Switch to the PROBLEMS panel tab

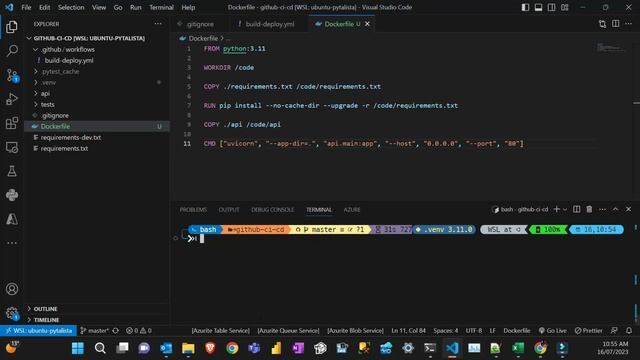(x=193, y=209)
